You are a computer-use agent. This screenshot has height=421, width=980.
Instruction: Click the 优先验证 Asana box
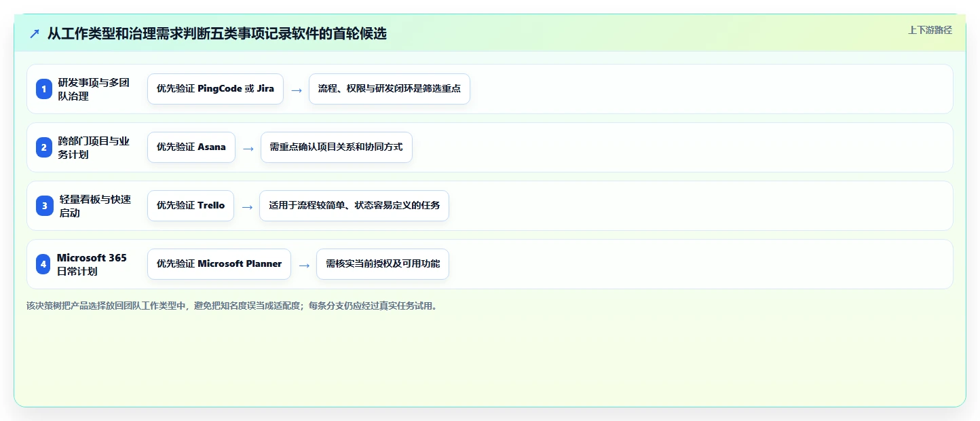coord(191,147)
